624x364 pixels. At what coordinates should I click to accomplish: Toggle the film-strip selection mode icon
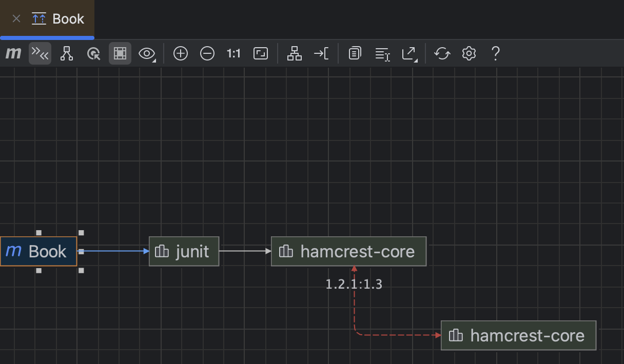[120, 53]
